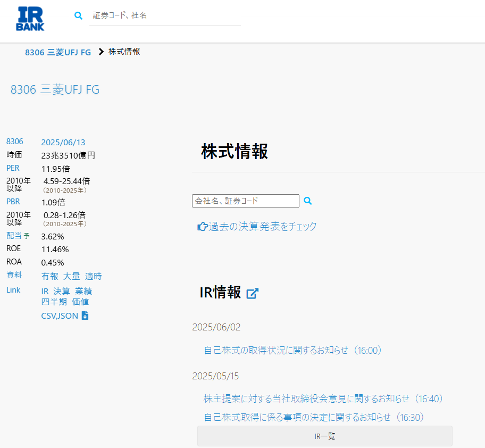This screenshot has height=448, width=485.
Task: Click the header search magnifier icon
Action: 79,16
